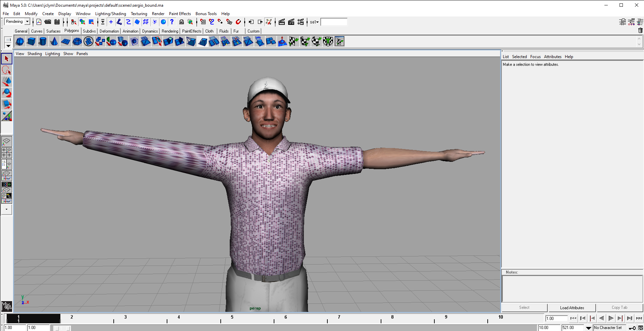Click the Render current frame clapperboard icon
This screenshot has height=331, width=644.
[x=282, y=22]
